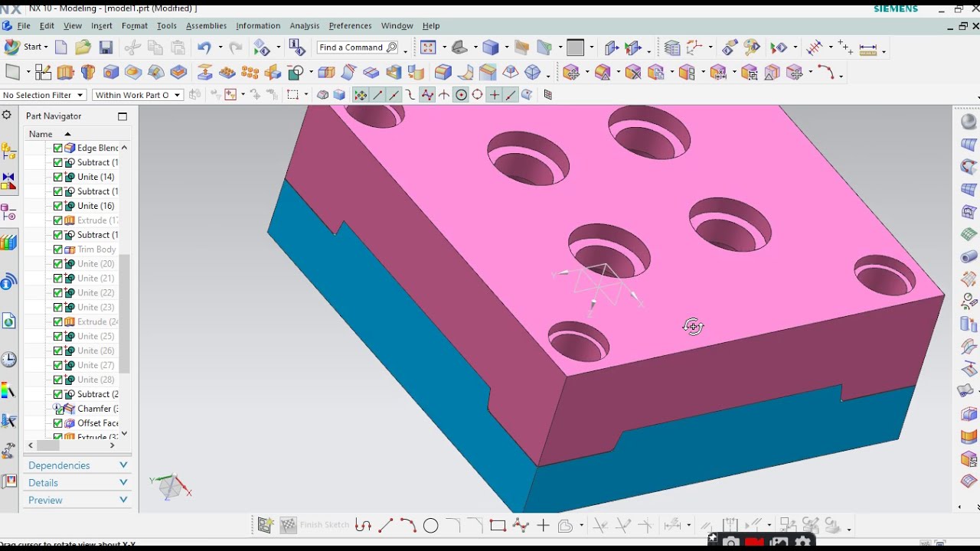Image resolution: width=980 pixels, height=551 pixels.
Task: Click the Measure Distance ruler icon
Action: [x=868, y=49]
